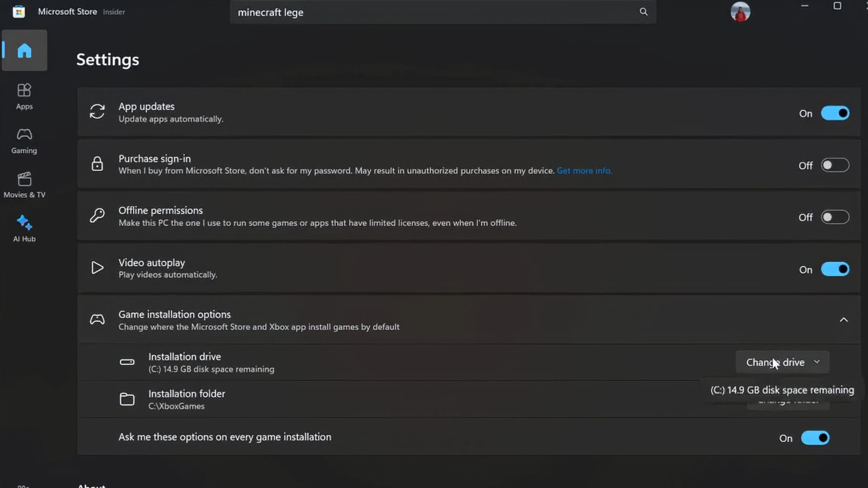Click inside the minecraft lege search field
Image resolution: width=868 pixels, height=488 pixels.
click(407, 12)
